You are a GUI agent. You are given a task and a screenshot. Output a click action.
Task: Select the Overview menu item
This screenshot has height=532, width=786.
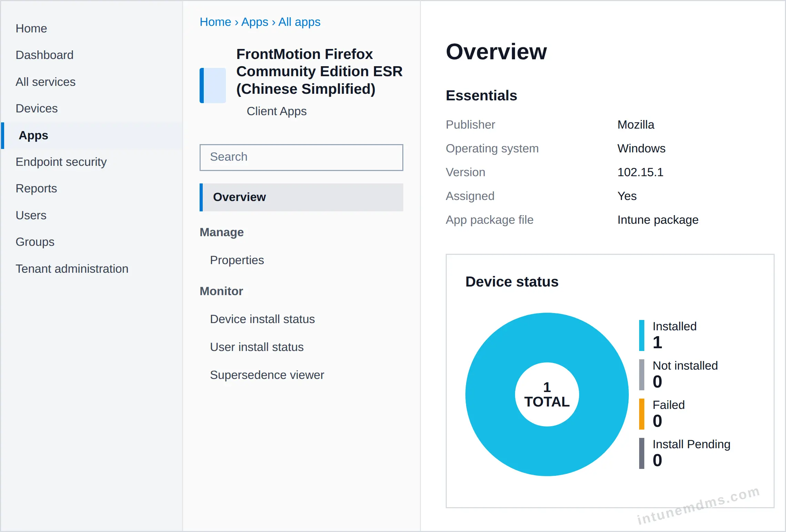[301, 197]
